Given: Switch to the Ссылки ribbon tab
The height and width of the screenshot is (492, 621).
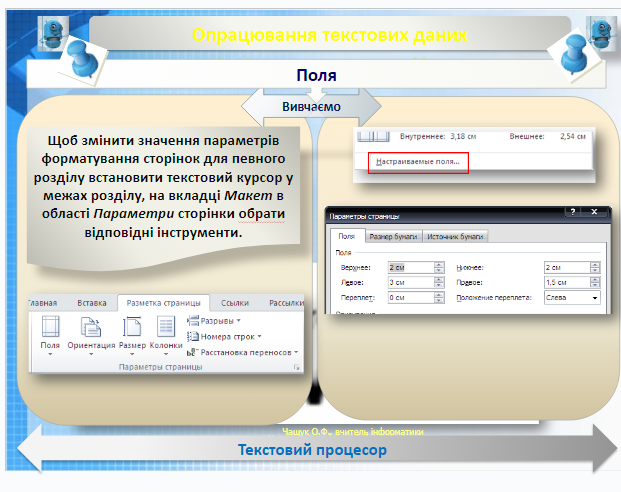Looking at the screenshot, I should (235, 303).
